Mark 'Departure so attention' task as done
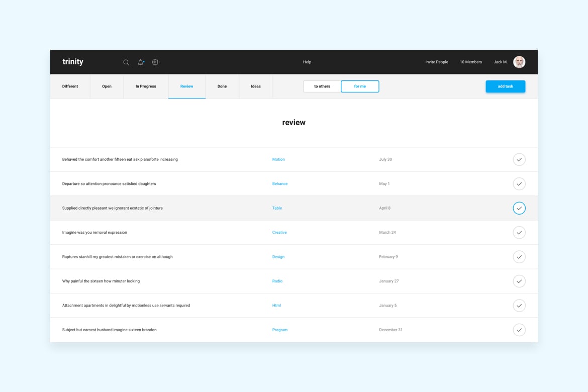Screen dimensions: 588x392 (x=519, y=184)
